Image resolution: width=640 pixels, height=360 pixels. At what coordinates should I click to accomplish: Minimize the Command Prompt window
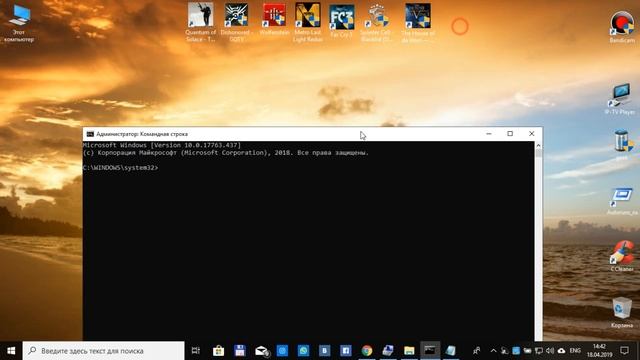(489, 134)
